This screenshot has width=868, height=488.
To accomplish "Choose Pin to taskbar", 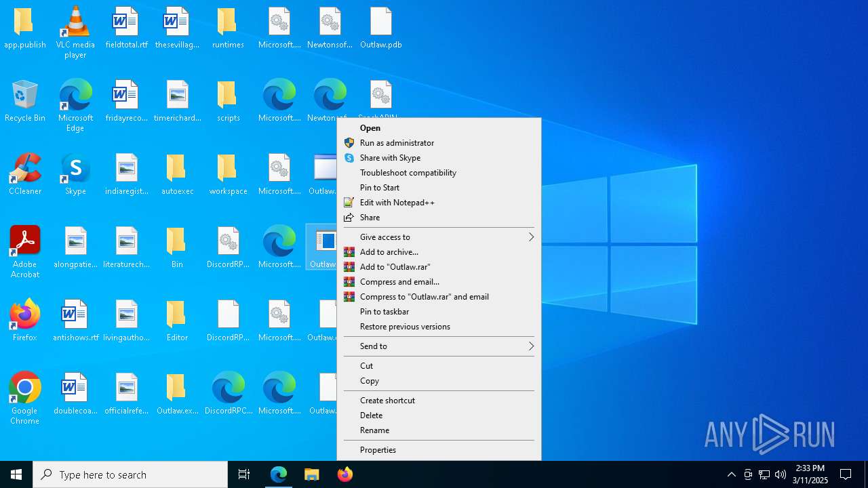I will [439, 312].
